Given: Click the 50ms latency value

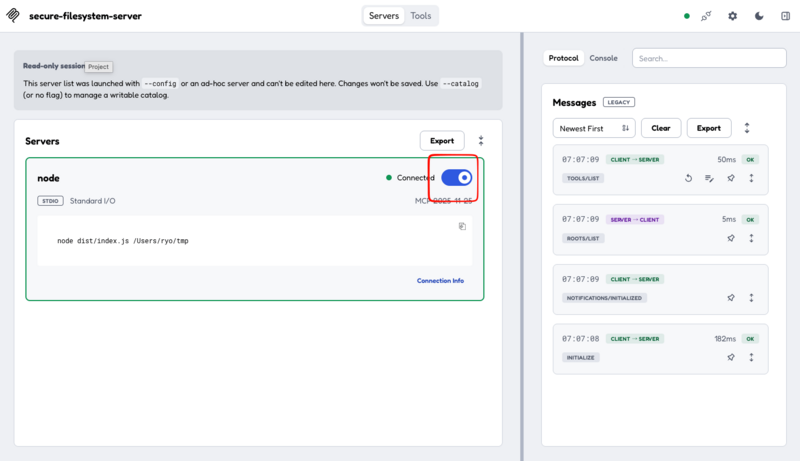Looking at the screenshot, I should [x=727, y=160].
